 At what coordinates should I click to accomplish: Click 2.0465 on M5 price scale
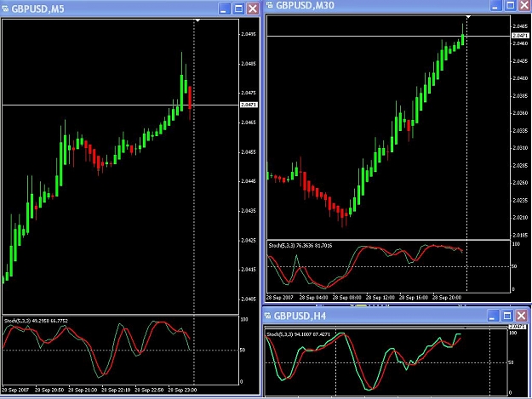point(249,123)
